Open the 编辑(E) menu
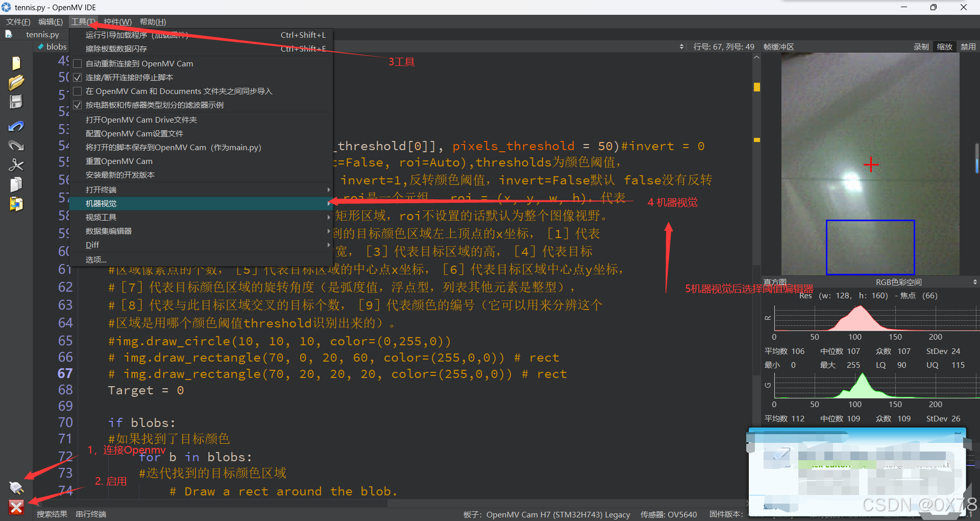The image size is (980, 521). (51, 21)
